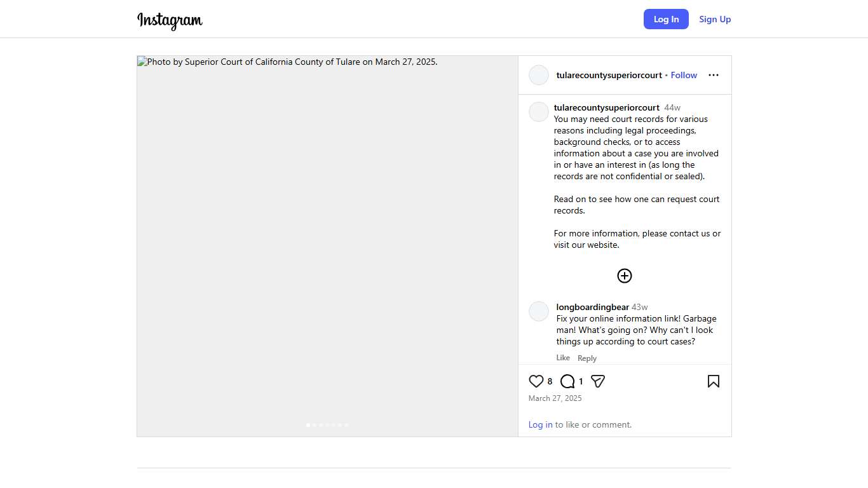868x488 pixels.
Task: Click the Sign Up link
Action: pyautogui.click(x=715, y=19)
